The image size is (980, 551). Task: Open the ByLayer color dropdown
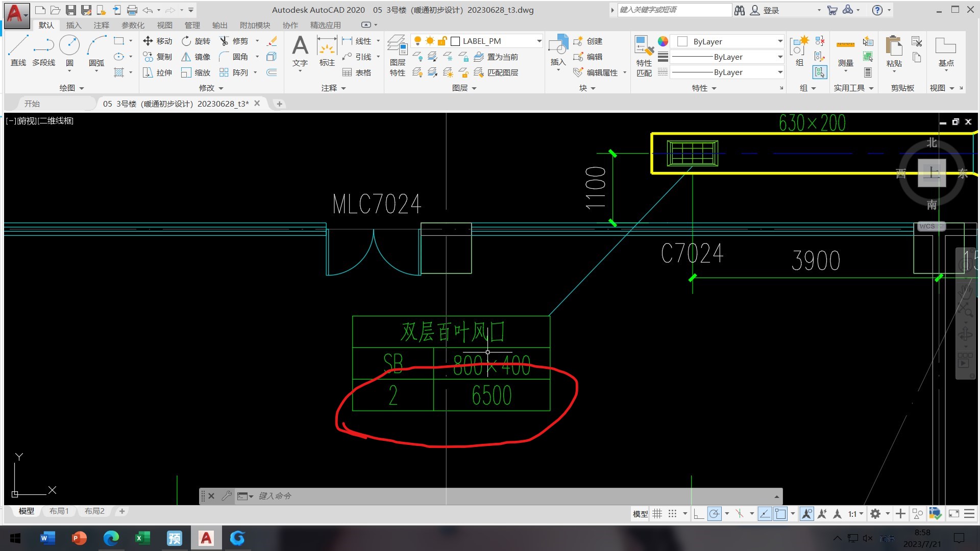click(x=780, y=41)
